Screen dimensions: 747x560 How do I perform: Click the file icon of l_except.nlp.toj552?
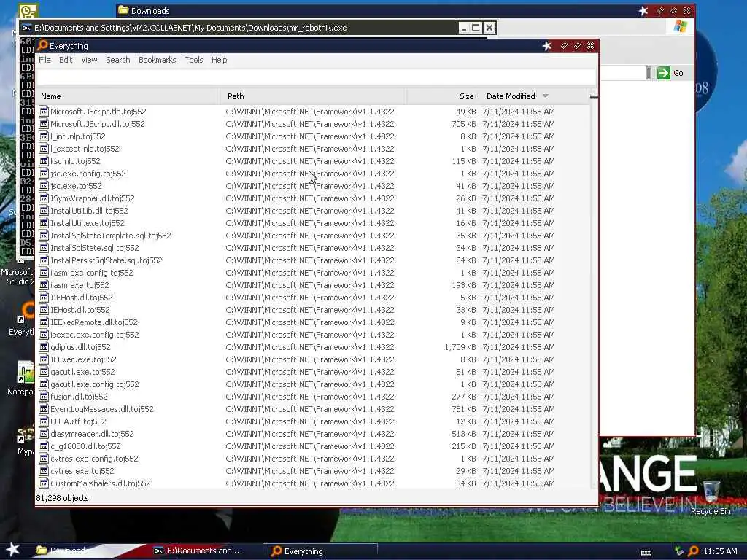[44, 149]
